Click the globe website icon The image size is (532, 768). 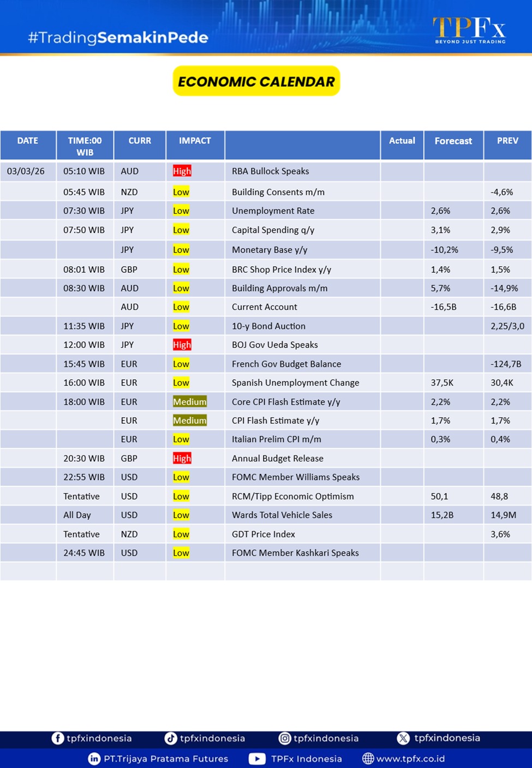368,759
